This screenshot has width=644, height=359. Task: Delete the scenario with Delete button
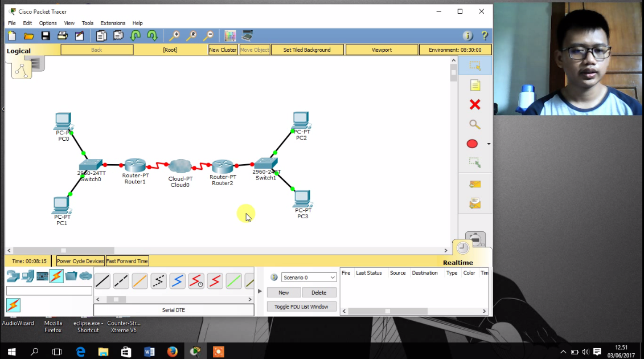click(x=319, y=292)
